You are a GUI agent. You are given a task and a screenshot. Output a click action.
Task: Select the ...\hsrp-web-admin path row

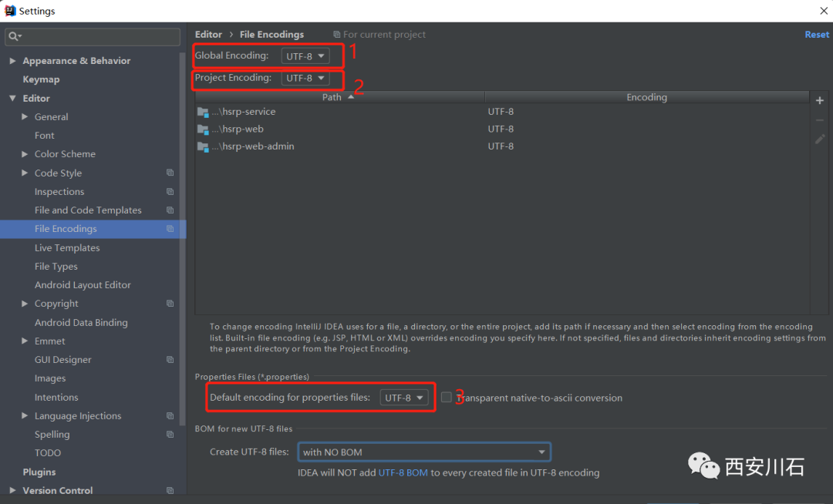(x=502, y=146)
